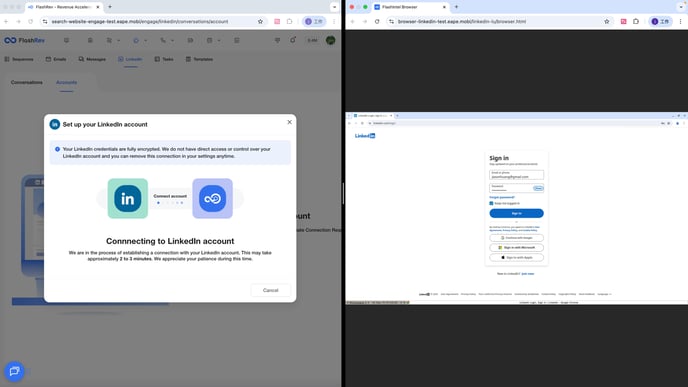Click Continue with Google button
This screenshot has height=387, width=688.
516,238
